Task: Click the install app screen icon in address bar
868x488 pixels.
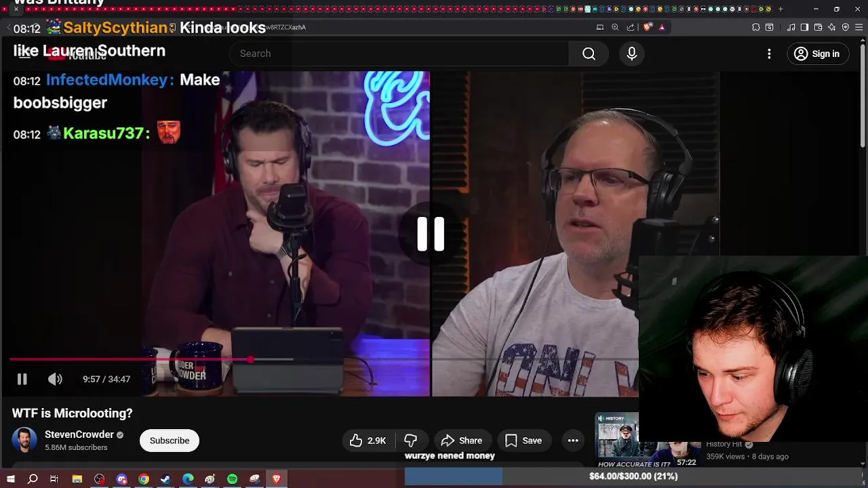Action: tap(599, 27)
